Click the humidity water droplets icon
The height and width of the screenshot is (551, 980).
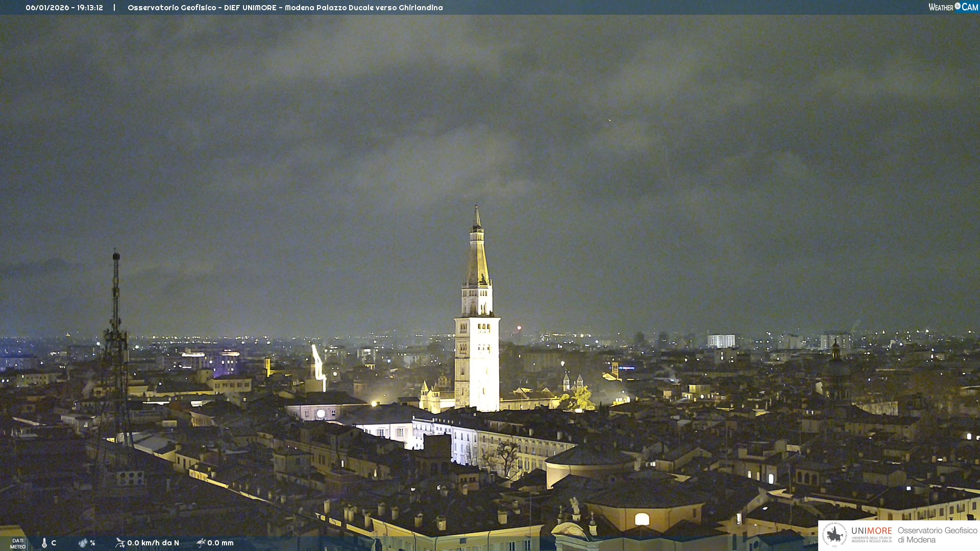83,543
